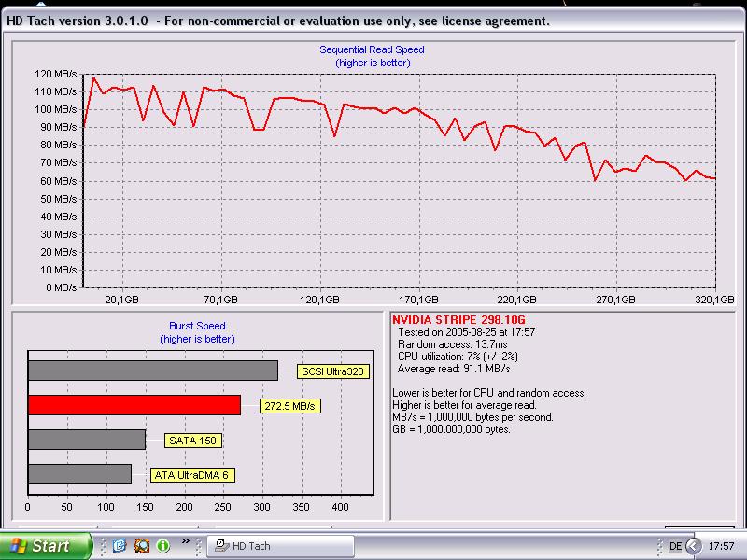The image size is (747, 560).
Task: Click the CPU utilization: 7% text
Action: tap(458, 357)
